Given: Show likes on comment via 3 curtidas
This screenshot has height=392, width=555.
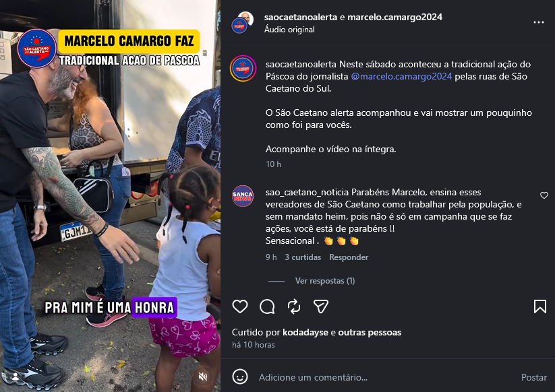Looking at the screenshot, I should pyautogui.click(x=303, y=257).
